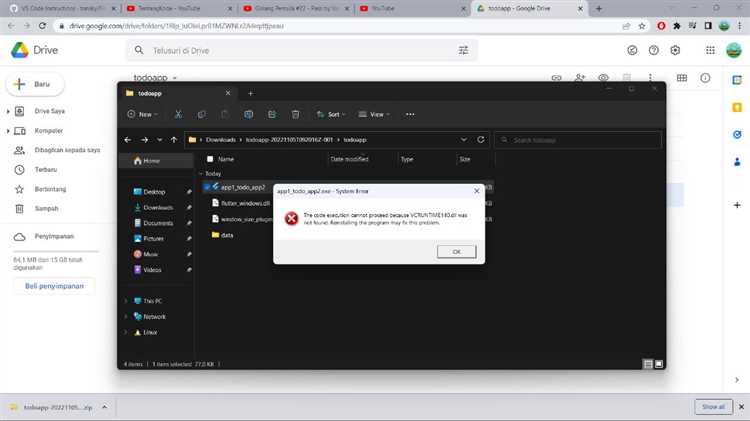750x421 pixels.
Task: Bookmark this page with star icon
Action: tap(642, 26)
